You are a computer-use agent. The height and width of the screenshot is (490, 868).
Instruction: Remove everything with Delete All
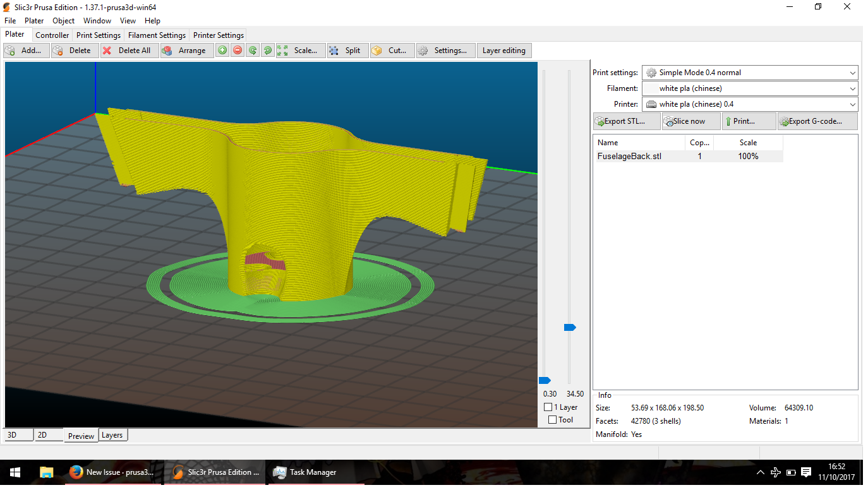[130, 51]
